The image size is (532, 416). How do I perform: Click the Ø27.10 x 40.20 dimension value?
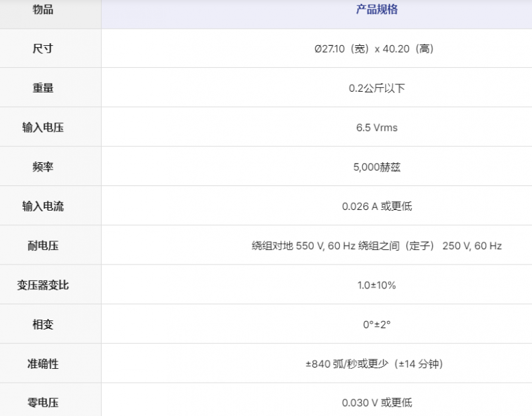click(x=376, y=49)
